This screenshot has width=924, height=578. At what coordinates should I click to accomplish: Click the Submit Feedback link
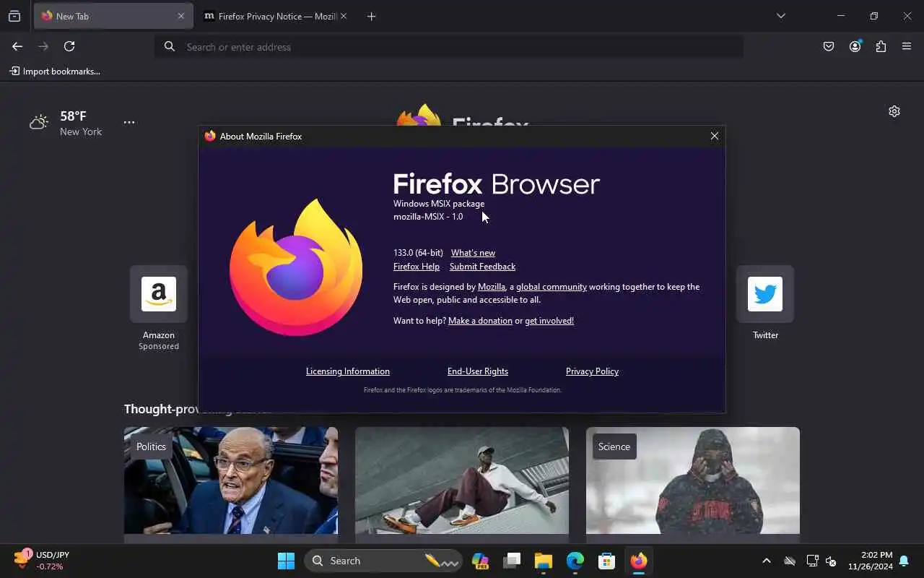click(482, 267)
